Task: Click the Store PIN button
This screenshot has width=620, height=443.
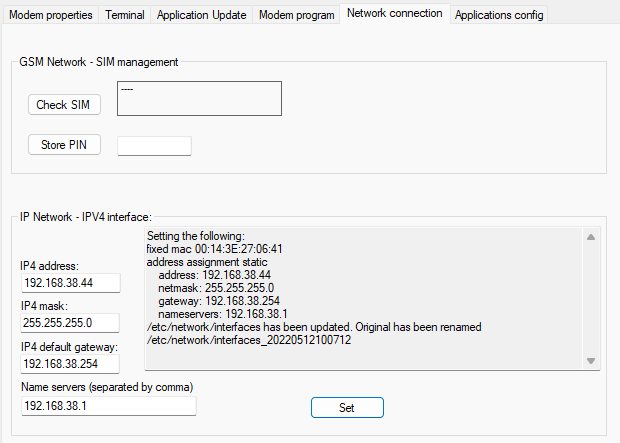Action: coord(64,145)
